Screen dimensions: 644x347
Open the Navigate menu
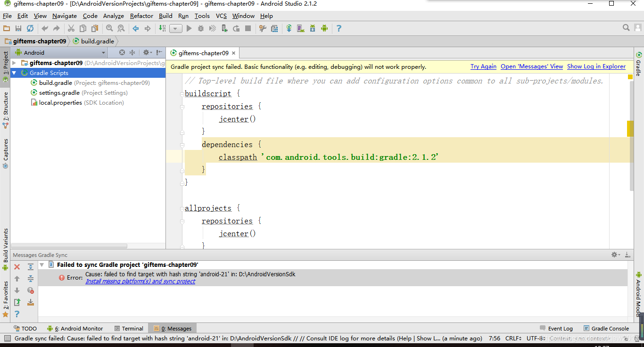(x=65, y=16)
